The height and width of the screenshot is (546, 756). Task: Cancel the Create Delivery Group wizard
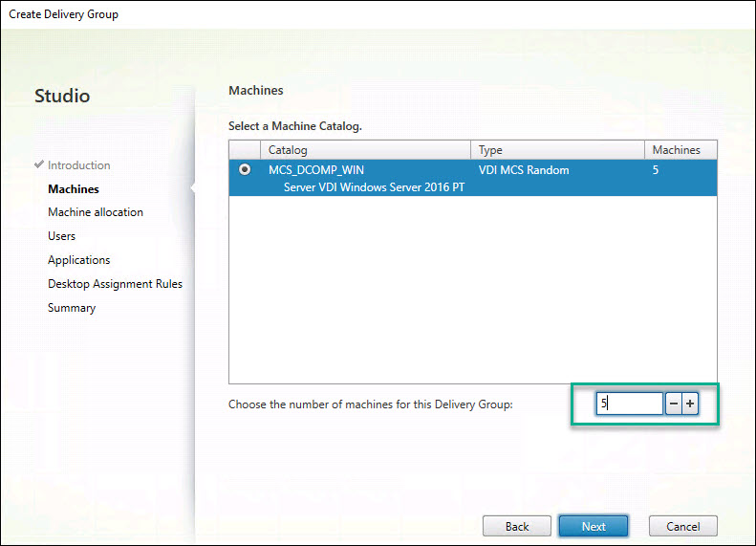(682, 526)
